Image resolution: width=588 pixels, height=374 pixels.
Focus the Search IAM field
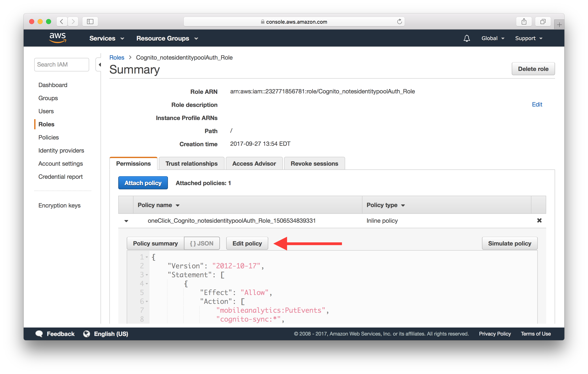[x=61, y=64]
